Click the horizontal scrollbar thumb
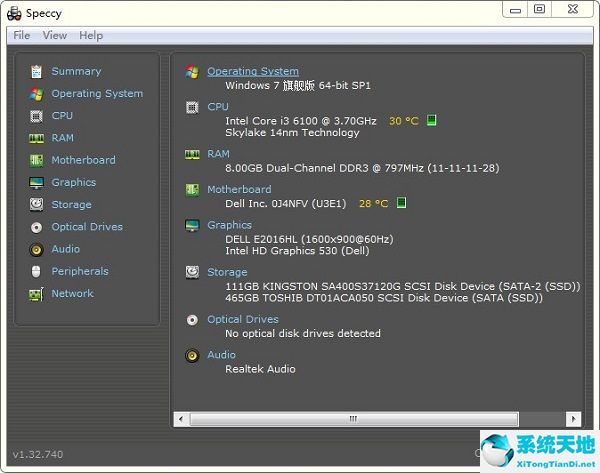The width and height of the screenshot is (600, 473). (x=354, y=419)
